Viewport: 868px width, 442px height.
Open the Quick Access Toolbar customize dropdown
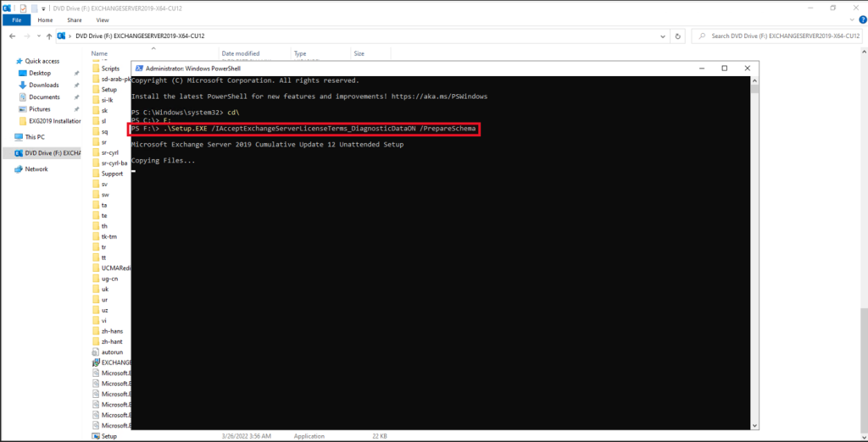pos(43,8)
